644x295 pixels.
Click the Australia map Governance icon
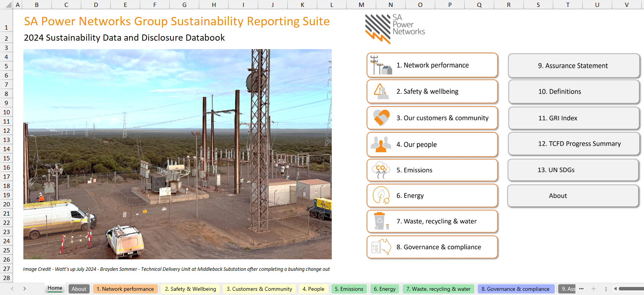(x=381, y=247)
